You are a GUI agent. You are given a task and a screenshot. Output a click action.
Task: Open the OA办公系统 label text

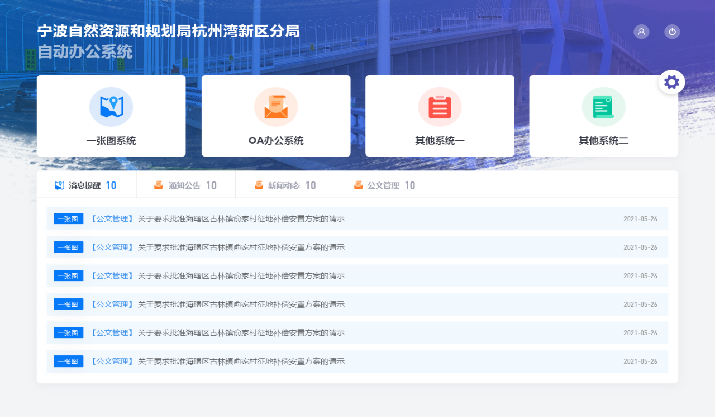point(275,141)
